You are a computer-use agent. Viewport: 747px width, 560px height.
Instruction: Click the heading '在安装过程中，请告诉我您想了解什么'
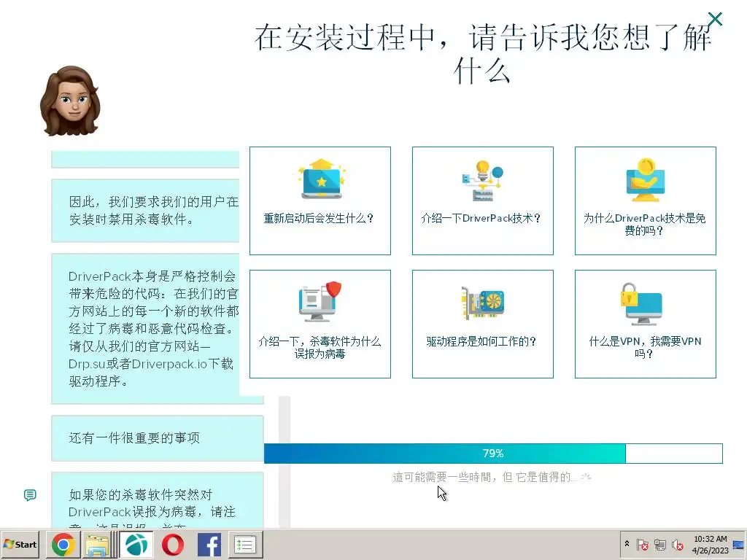[483, 53]
